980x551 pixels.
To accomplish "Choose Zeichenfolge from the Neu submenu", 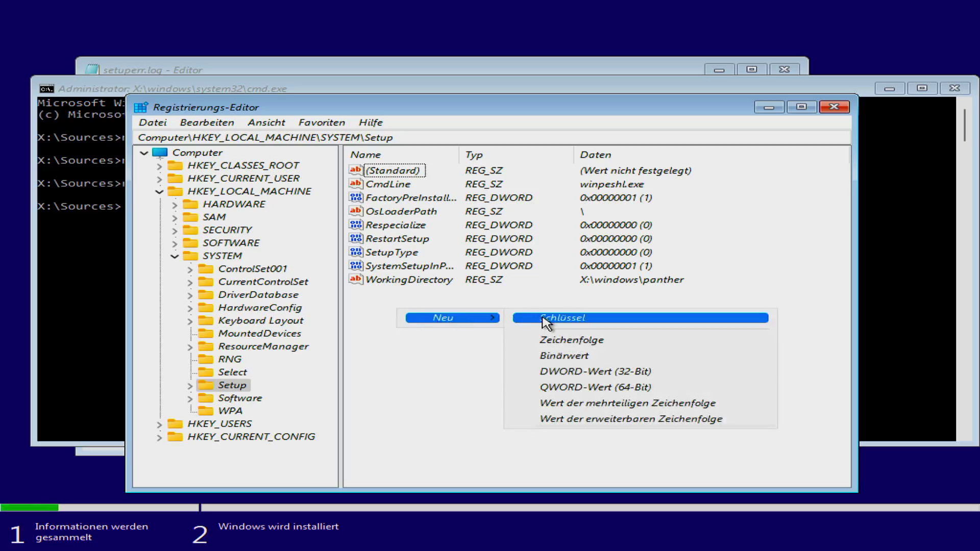I will [640, 340].
